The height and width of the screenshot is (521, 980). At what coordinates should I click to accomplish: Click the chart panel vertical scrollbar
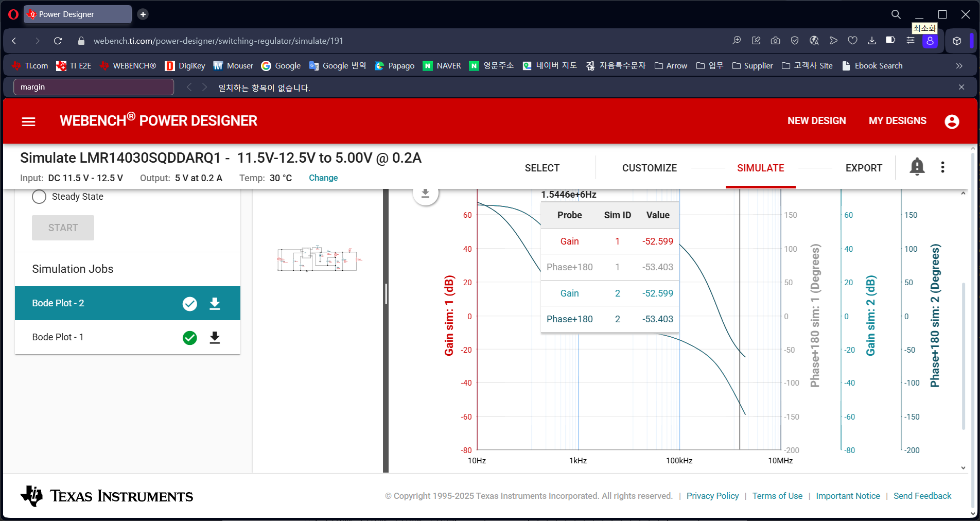coord(963,355)
